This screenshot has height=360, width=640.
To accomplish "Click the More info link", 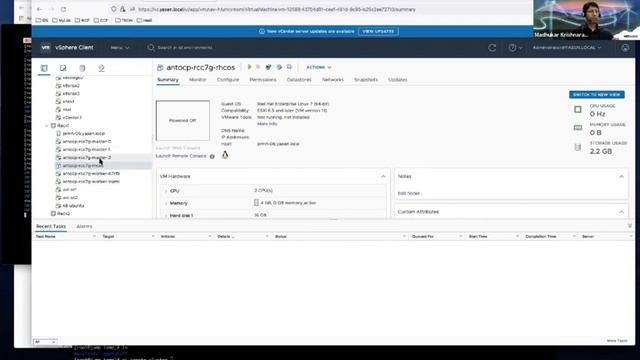I will click(267, 124).
